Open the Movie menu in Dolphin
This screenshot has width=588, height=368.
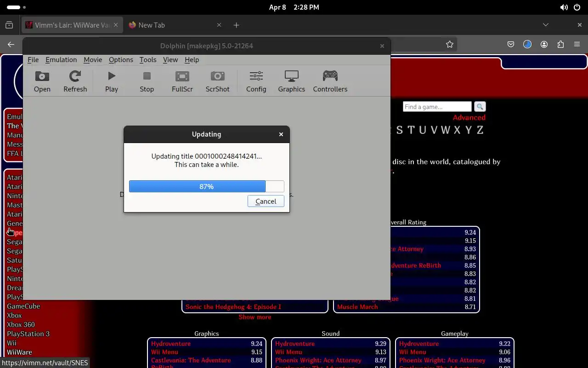coord(93,60)
